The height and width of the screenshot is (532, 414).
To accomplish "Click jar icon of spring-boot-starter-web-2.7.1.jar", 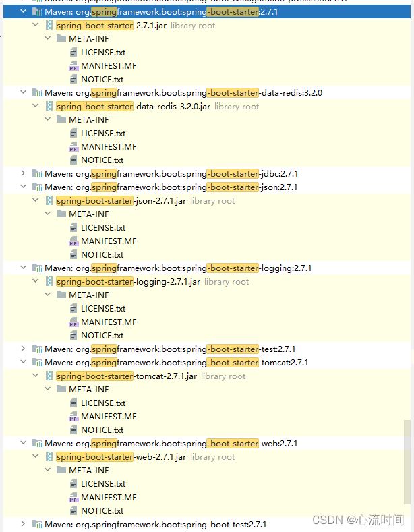I will point(49,457).
